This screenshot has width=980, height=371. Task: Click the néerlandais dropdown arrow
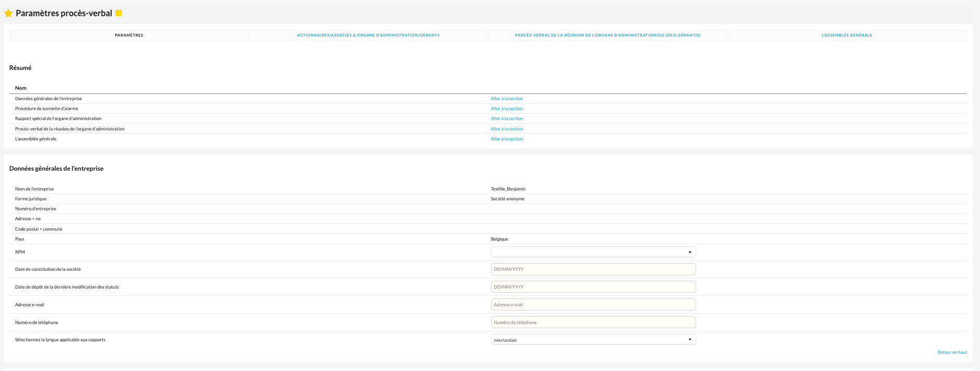[x=690, y=340]
